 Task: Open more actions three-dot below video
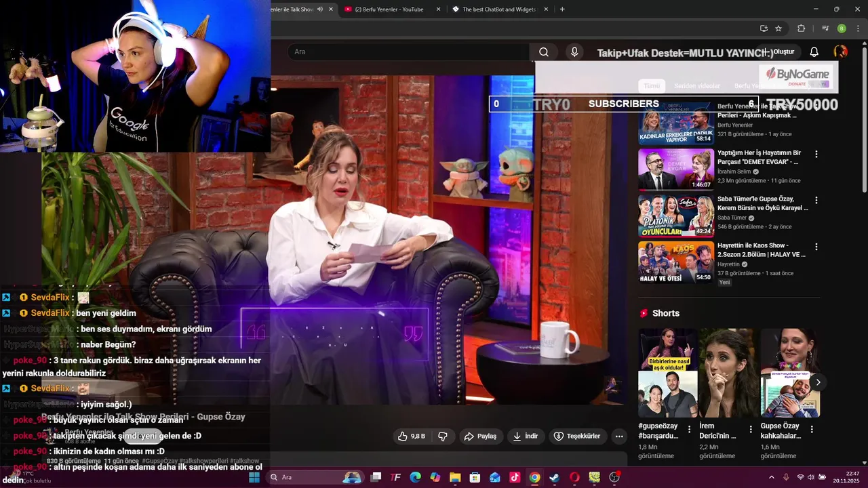click(x=619, y=436)
